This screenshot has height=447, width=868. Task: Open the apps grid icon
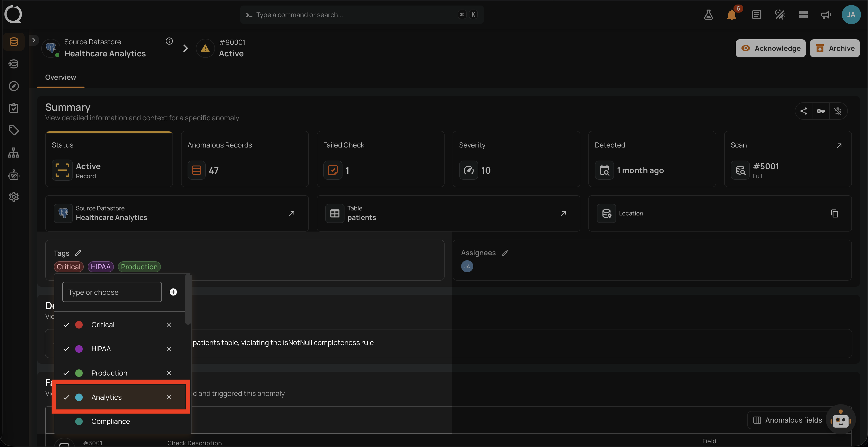pyautogui.click(x=803, y=15)
